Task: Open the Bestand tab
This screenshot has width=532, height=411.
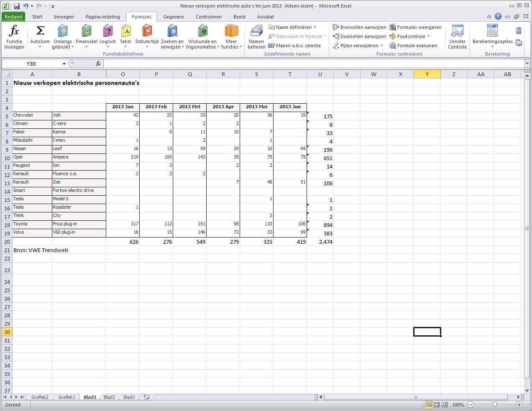Action: coord(13,17)
